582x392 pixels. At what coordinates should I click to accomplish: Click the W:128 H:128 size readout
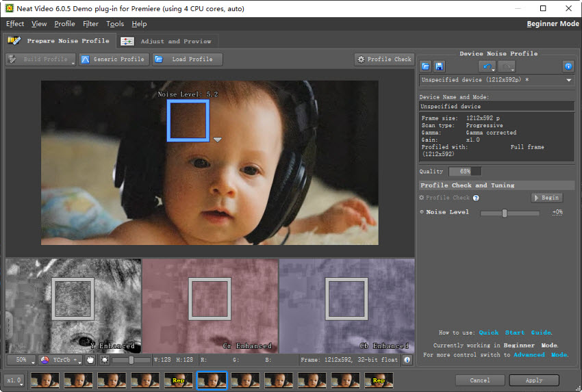[x=174, y=360]
